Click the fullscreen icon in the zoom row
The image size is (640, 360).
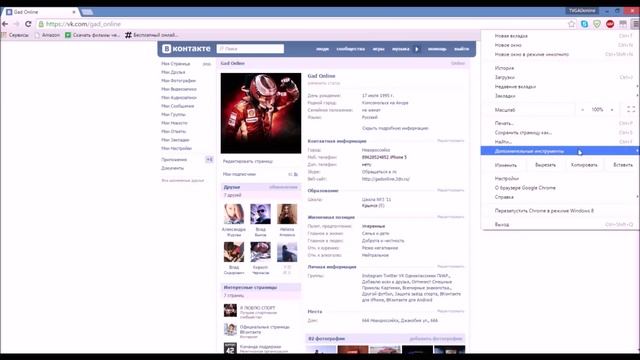click(x=631, y=109)
